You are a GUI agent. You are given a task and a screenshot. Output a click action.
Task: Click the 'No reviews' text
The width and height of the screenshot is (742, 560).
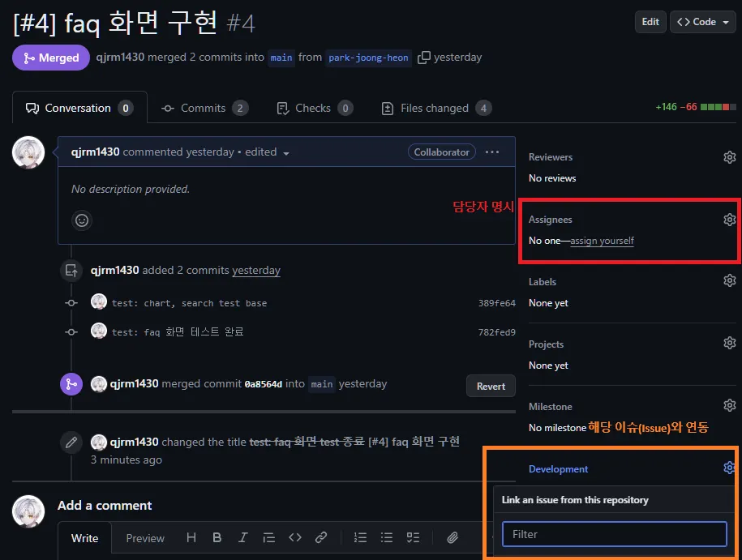click(x=552, y=178)
